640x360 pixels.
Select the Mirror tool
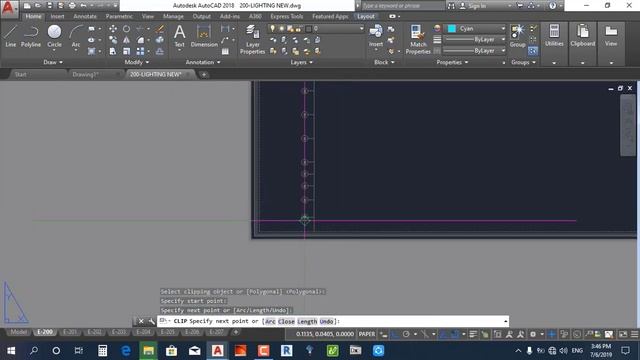click(x=127, y=40)
